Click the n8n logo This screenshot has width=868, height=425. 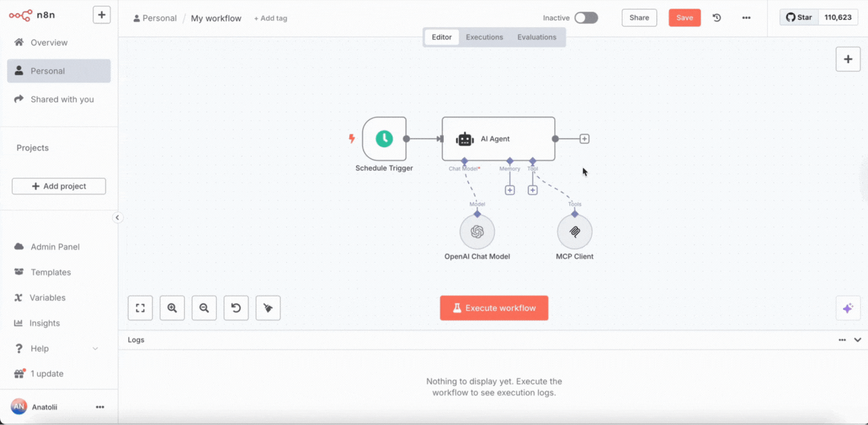(32, 15)
